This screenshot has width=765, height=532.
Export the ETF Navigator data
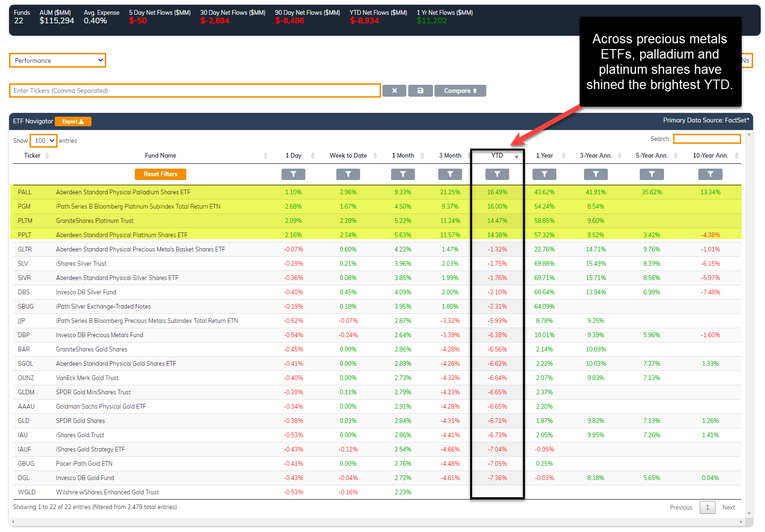73,122
